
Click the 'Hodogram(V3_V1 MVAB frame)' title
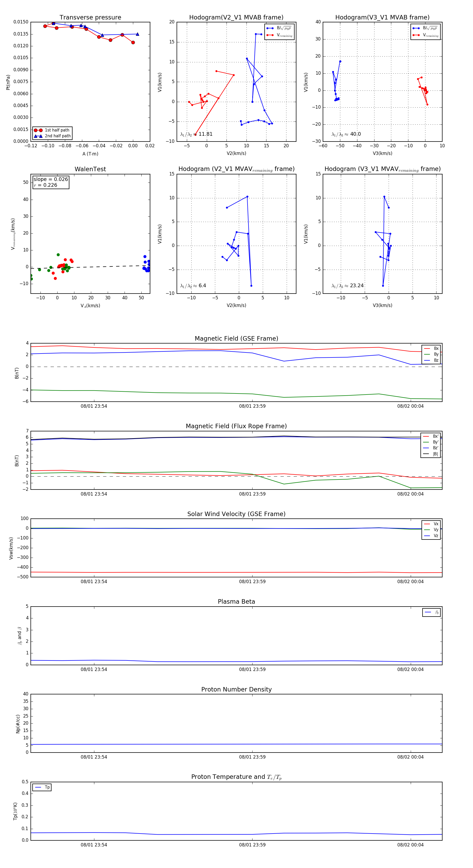(x=382, y=18)
